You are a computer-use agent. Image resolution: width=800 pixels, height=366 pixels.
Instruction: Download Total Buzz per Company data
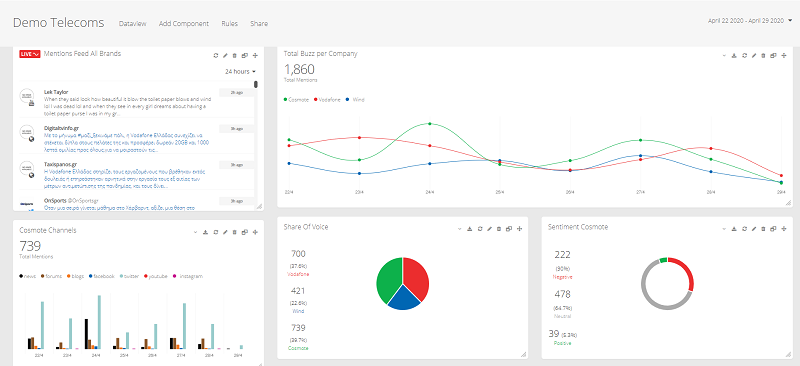coord(734,55)
